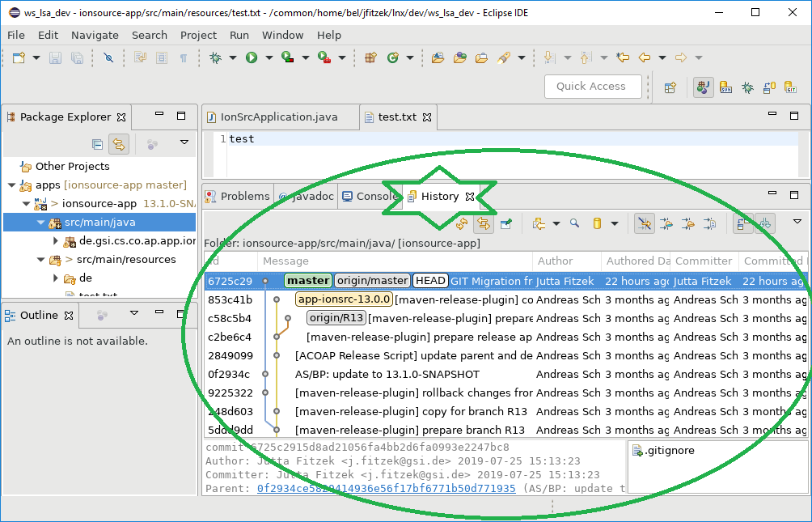The width and height of the screenshot is (812, 522).
Task: Open the yellow repository filter dropdown arrow
Action: tap(614, 224)
